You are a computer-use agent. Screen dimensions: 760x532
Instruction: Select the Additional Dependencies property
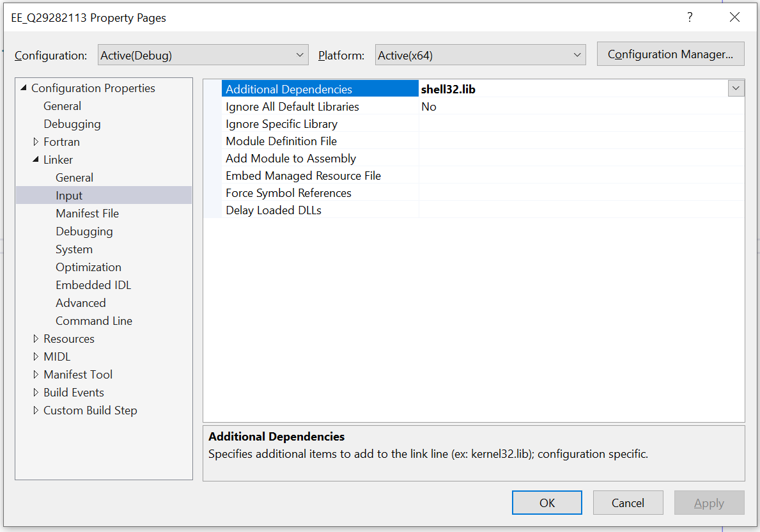320,89
